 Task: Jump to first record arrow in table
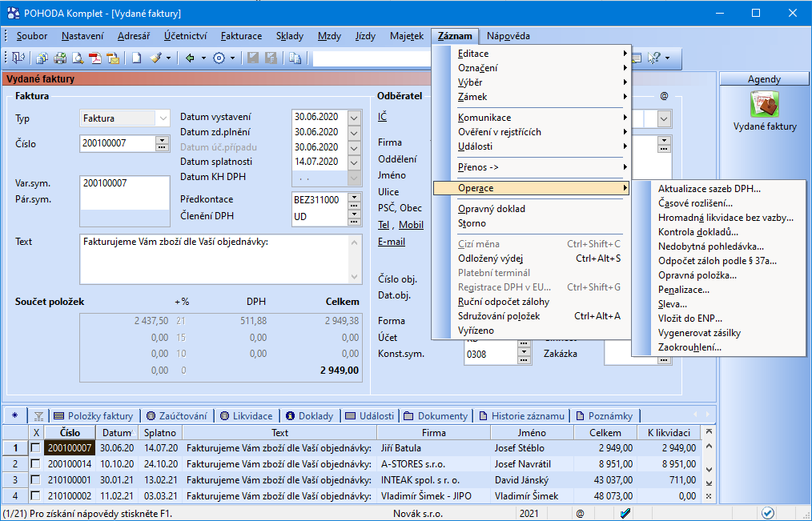pos(709,431)
